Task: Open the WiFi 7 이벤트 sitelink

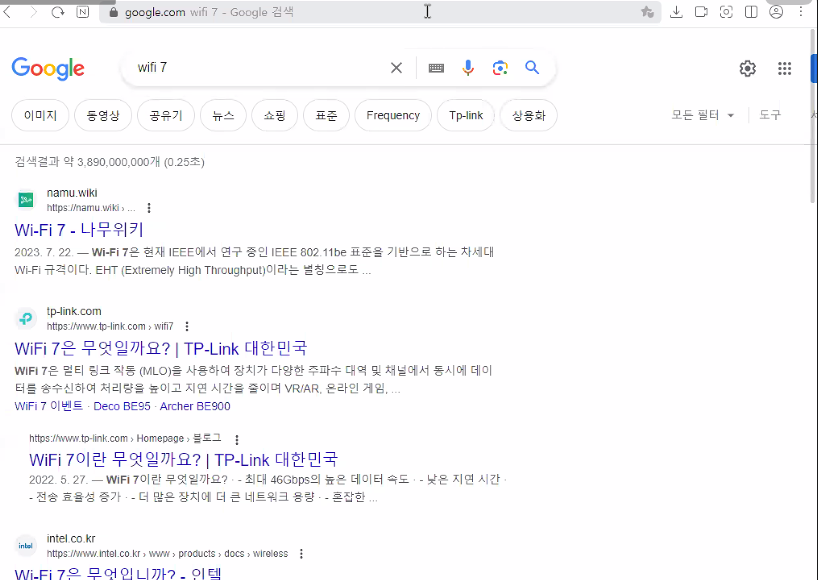Action: click(49, 406)
